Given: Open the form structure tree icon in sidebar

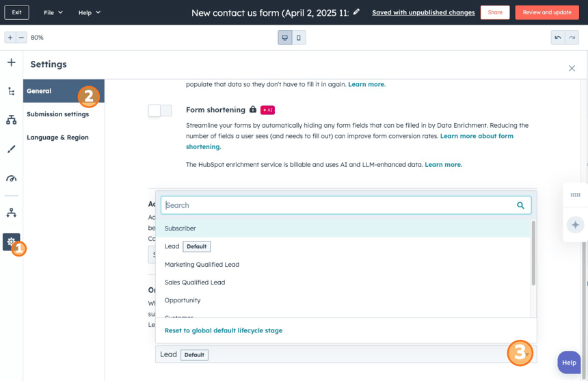Looking at the screenshot, I should (x=11, y=91).
